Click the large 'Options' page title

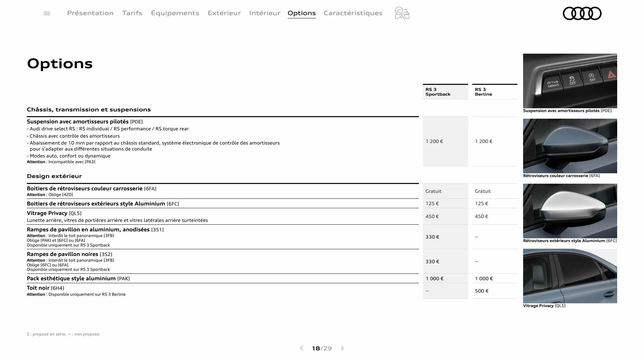[60, 63]
